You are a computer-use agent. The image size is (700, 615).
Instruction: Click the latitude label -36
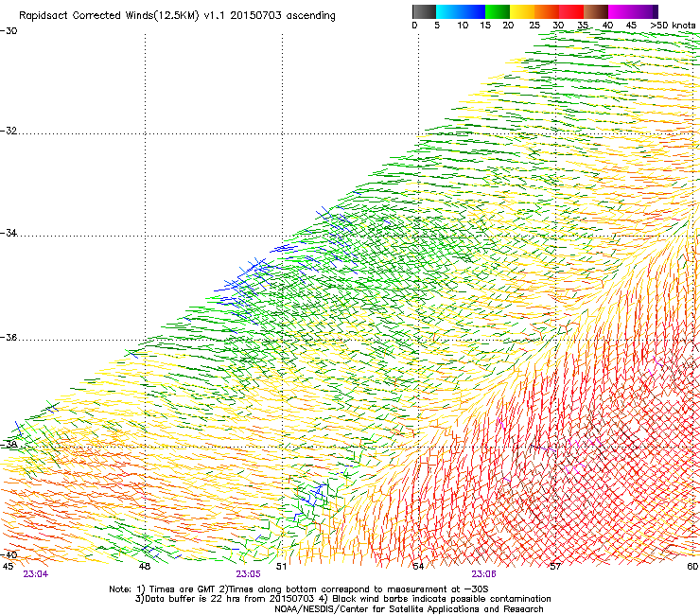point(9,337)
